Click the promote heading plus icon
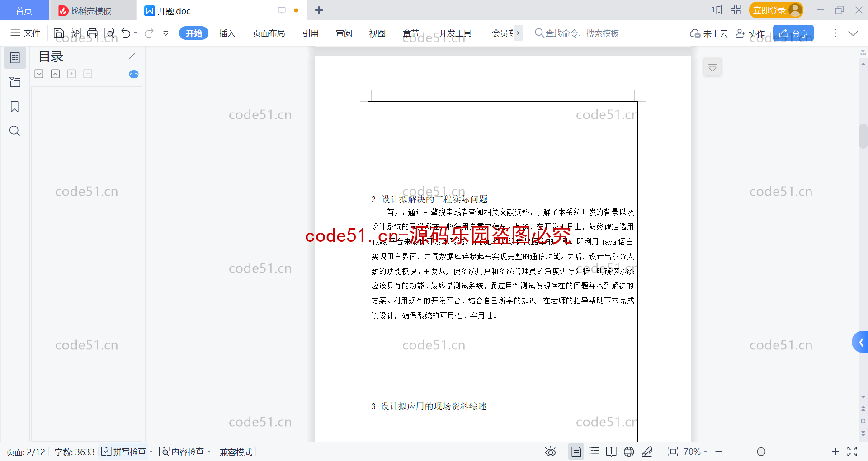The height and width of the screenshot is (461, 868). (71, 74)
